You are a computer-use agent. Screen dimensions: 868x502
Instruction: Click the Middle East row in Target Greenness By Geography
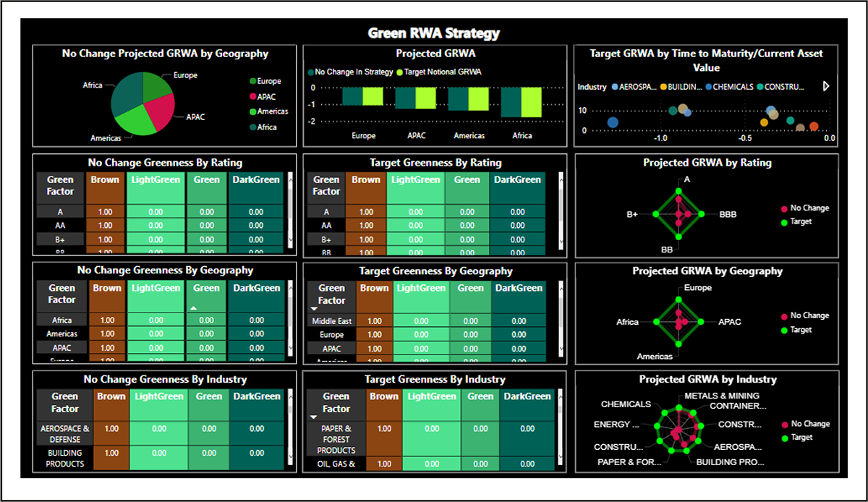[426, 321]
